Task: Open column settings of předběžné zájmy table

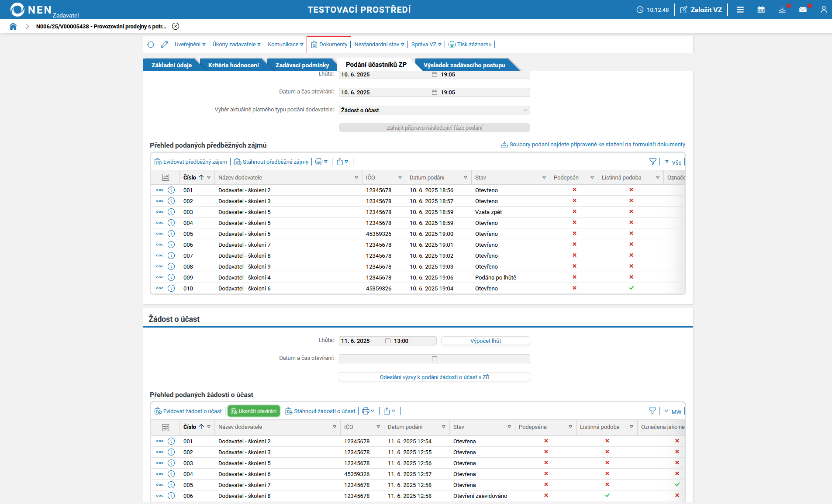Action: [x=166, y=178]
